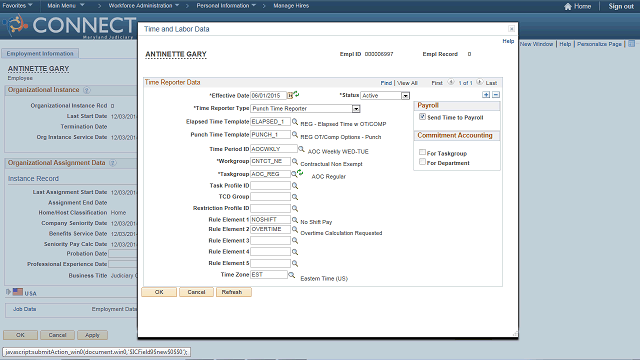Open the Restriction Profile ID lookup
This screenshot has height=360, width=640.
click(x=295, y=208)
